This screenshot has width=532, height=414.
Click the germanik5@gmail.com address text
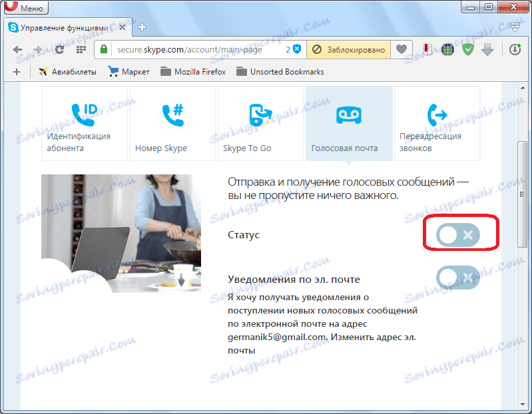coord(277,337)
